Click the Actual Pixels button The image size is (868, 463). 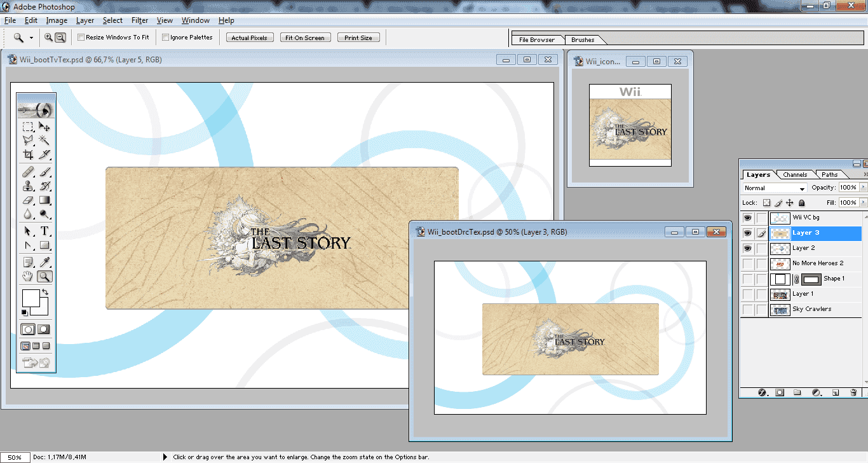250,38
